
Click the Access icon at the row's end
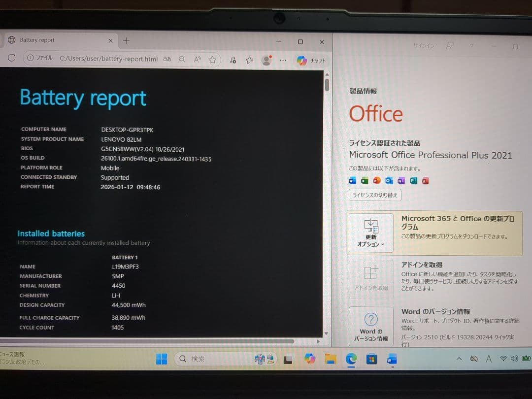424,181
